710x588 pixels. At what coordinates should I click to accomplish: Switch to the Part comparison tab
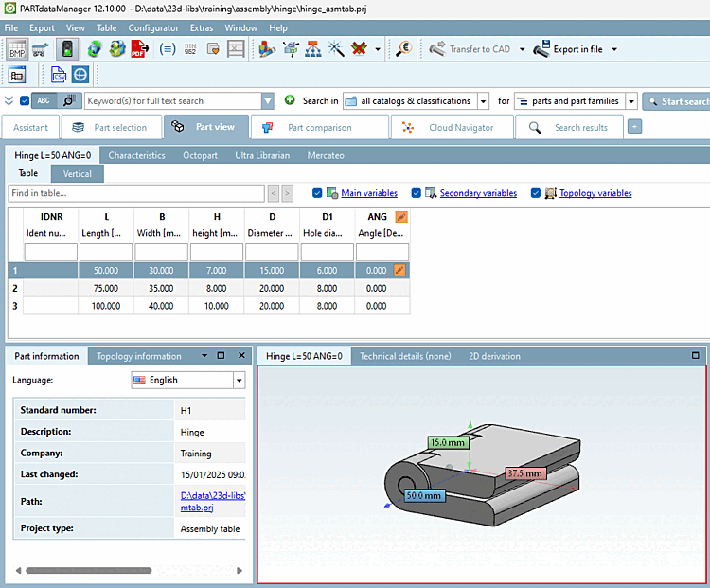318,127
